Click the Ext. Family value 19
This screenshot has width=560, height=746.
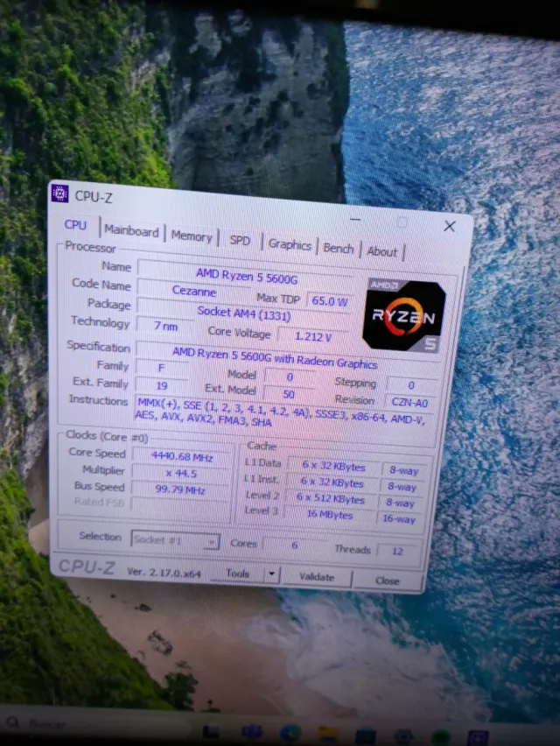click(162, 385)
